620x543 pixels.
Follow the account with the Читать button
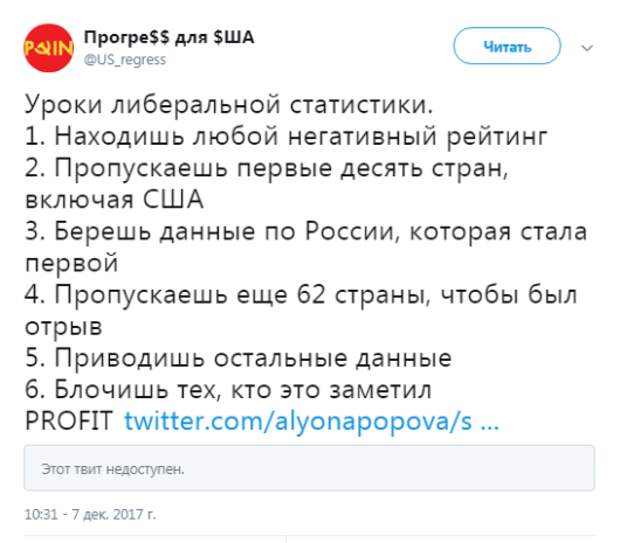point(507,46)
